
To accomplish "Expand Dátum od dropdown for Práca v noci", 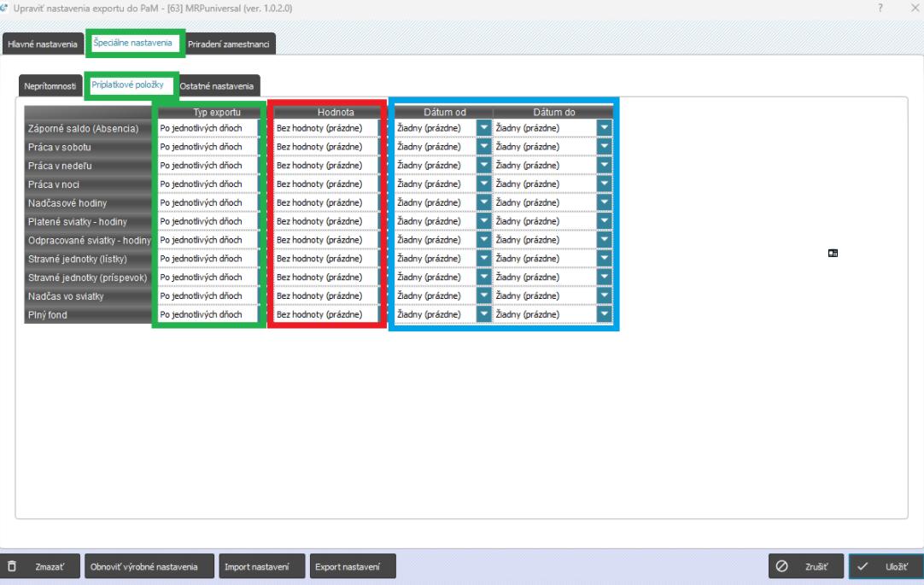I will point(483,184).
